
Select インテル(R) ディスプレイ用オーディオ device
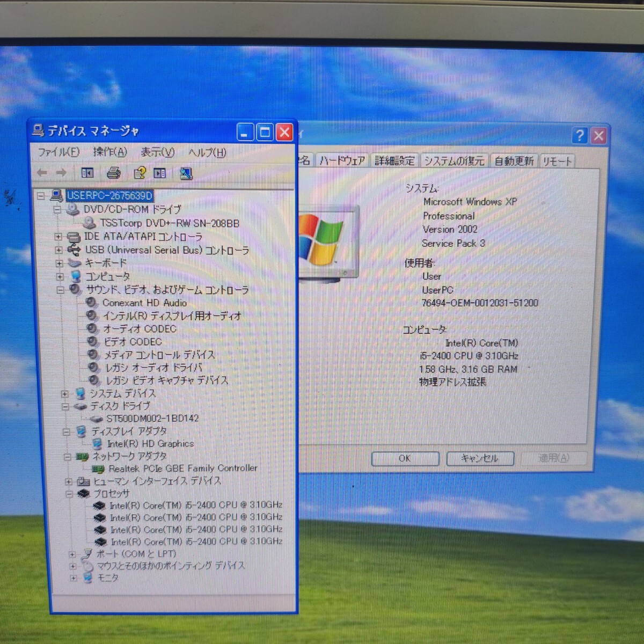[172, 316]
